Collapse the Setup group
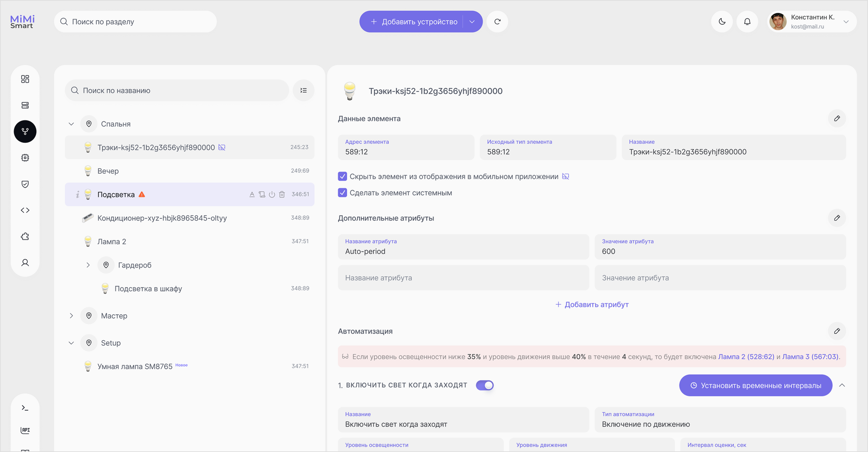This screenshot has width=868, height=452. (71, 343)
